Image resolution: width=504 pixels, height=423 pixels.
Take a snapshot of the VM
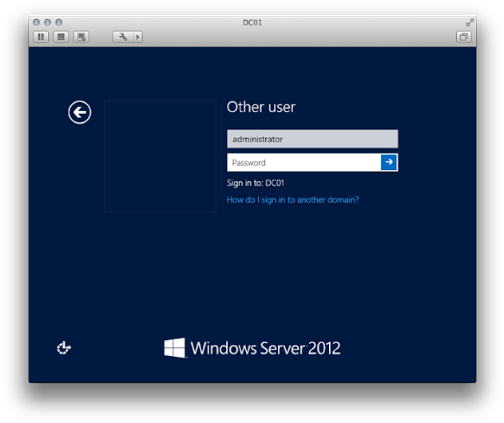(x=81, y=37)
